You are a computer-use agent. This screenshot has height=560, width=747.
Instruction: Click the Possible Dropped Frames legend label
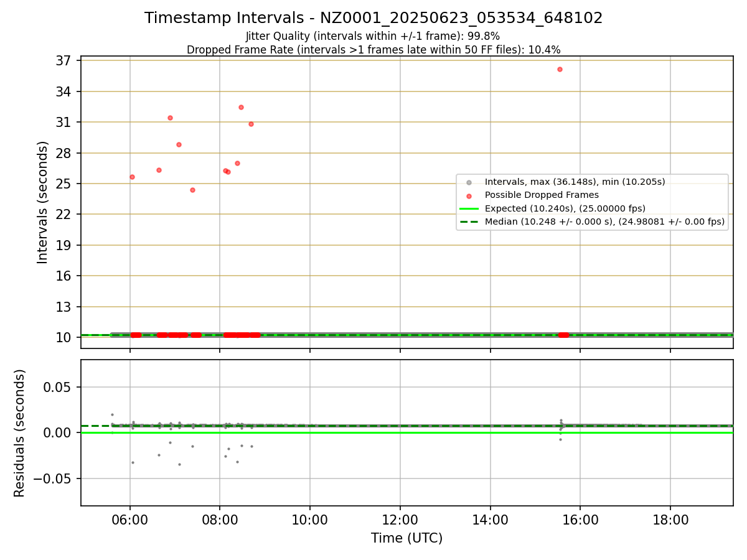coord(542,195)
